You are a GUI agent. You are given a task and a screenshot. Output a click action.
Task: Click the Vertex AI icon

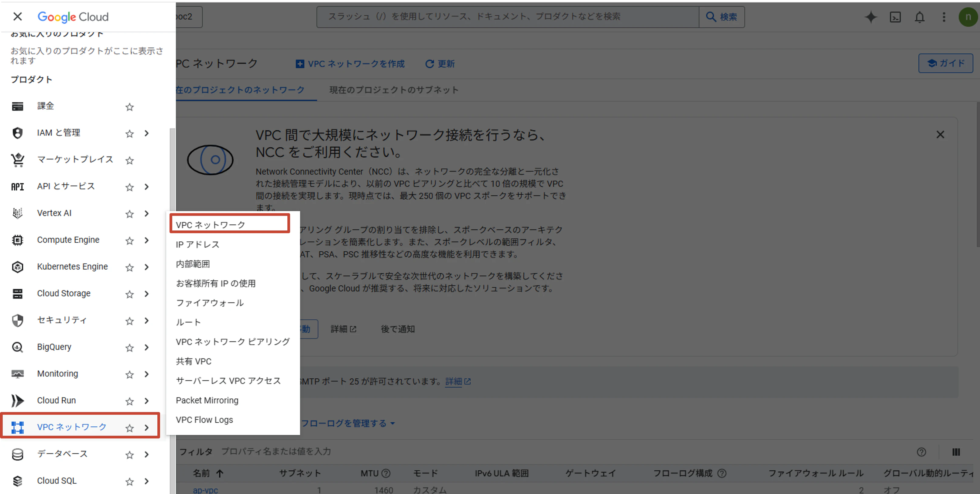pyautogui.click(x=18, y=213)
